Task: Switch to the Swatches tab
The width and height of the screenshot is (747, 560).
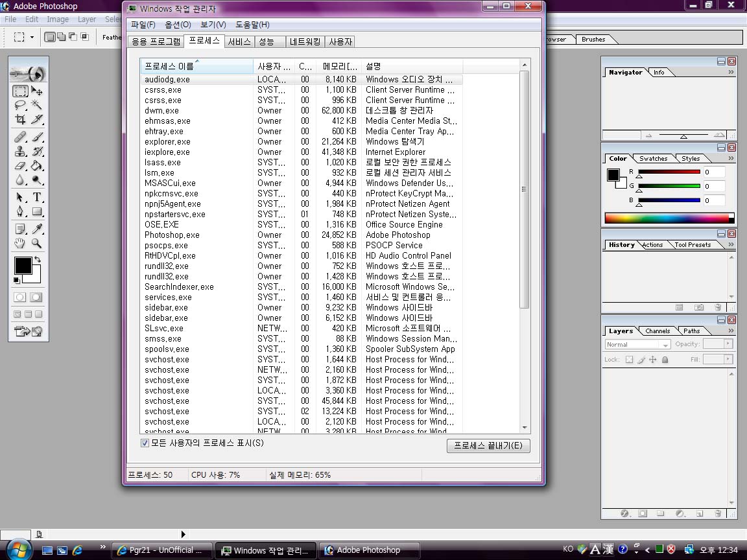Action: coord(653,159)
